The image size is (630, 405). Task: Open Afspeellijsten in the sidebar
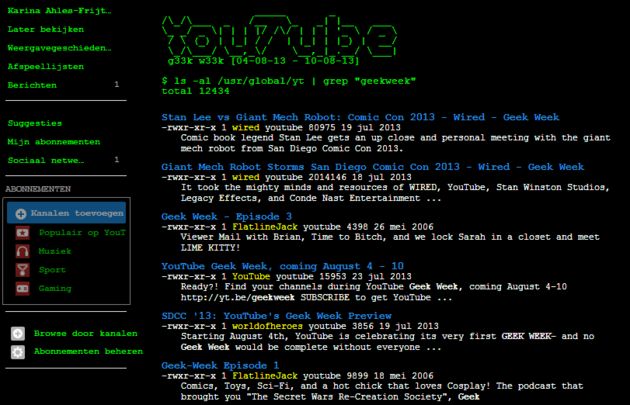46,67
